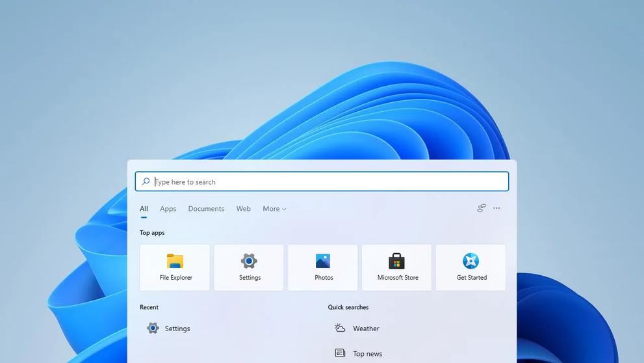The height and width of the screenshot is (363, 644).
Task: Click the Get Started label text
Action: click(472, 278)
